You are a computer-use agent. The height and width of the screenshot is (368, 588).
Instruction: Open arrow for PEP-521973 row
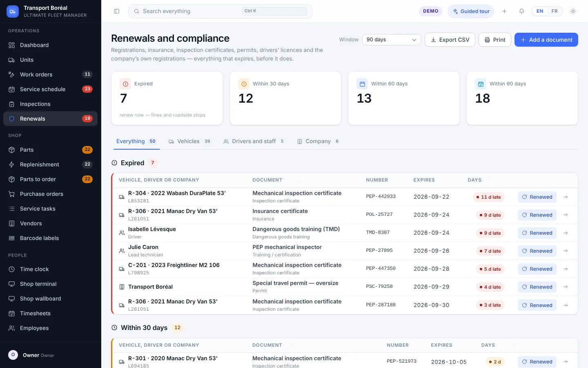click(x=566, y=362)
